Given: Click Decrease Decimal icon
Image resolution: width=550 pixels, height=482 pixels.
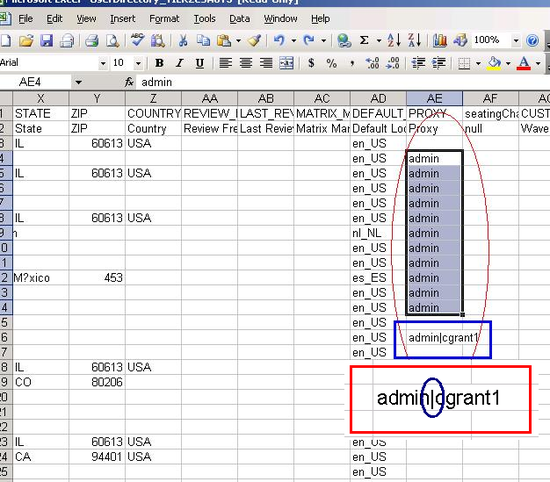Looking at the screenshot, I should [393, 63].
